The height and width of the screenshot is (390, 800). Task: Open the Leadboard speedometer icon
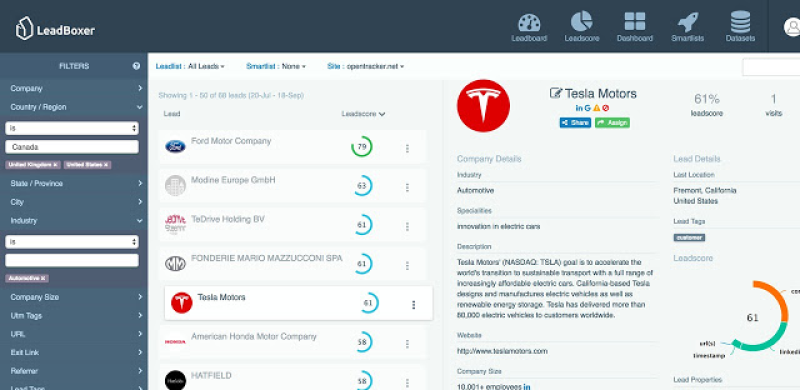[x=529, y=23]
